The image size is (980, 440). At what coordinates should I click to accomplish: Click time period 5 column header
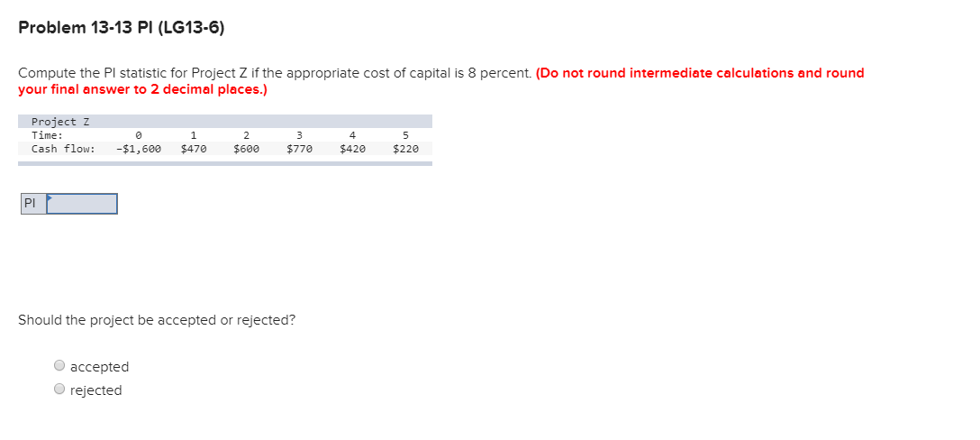tap(405, 135)
